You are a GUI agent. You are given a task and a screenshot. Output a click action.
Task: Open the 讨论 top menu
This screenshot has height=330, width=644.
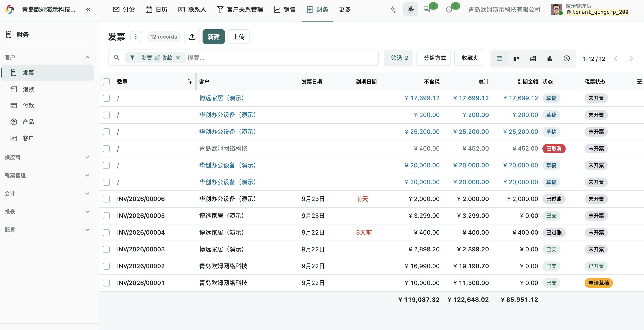[x=124, y=9]
